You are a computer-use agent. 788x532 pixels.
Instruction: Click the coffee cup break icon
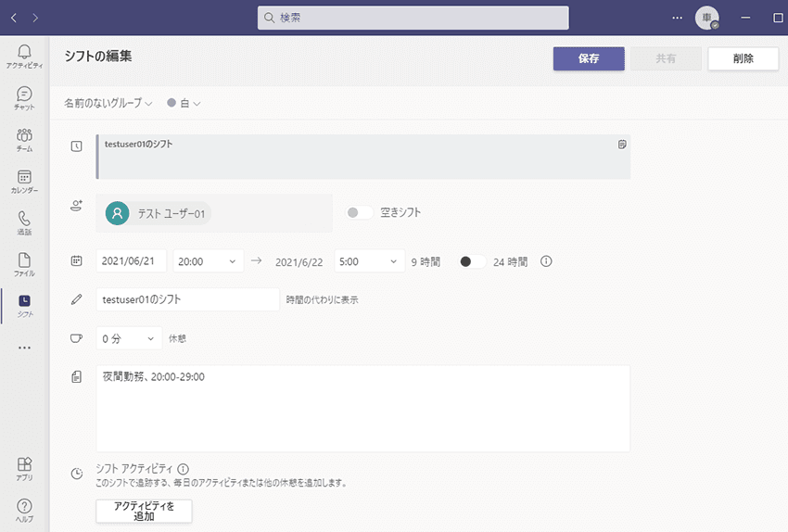76,338
